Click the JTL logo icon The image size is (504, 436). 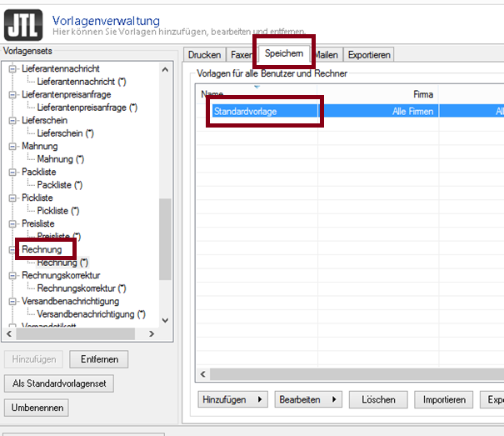pos(23,23)
